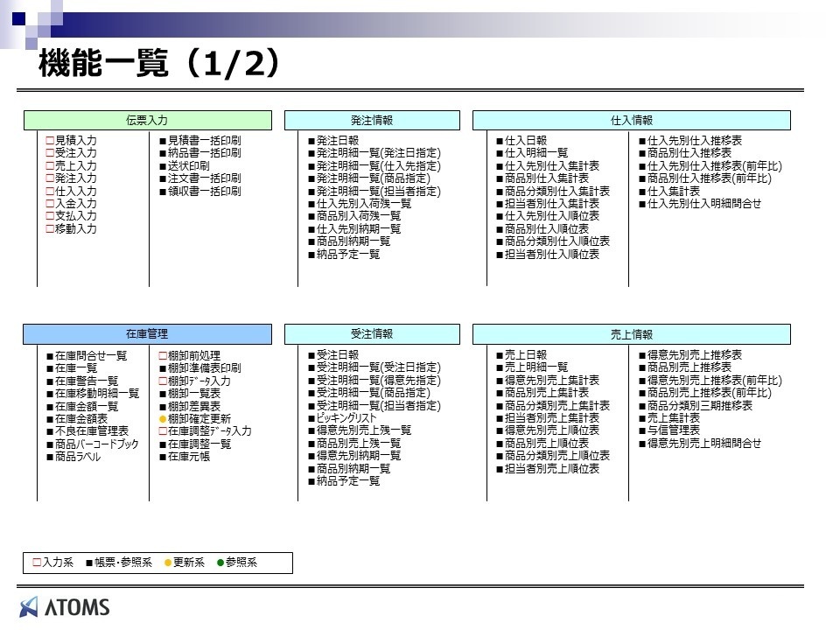
Task: Click the bullet beside 商品ラベル
Action: point(50,457)
